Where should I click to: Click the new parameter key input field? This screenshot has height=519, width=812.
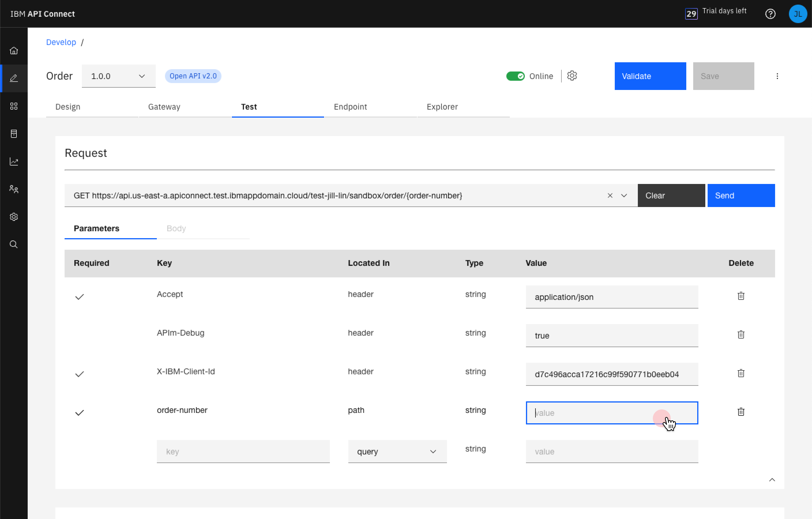pos(243,452)
